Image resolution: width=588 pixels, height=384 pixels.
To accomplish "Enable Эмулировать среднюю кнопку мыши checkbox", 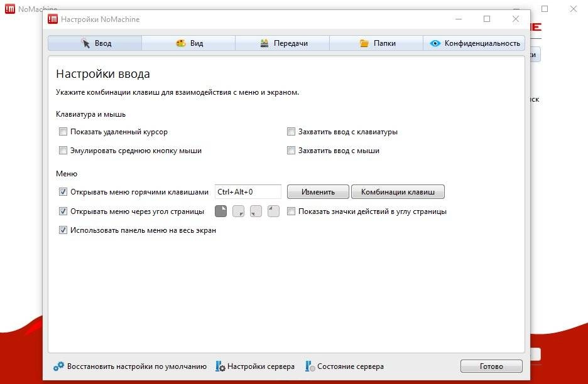I will coord(63,150).
